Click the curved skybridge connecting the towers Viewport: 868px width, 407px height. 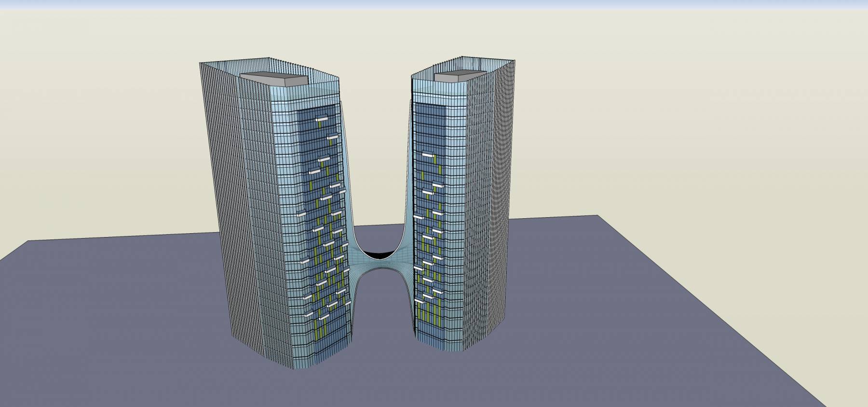[381, 262]
